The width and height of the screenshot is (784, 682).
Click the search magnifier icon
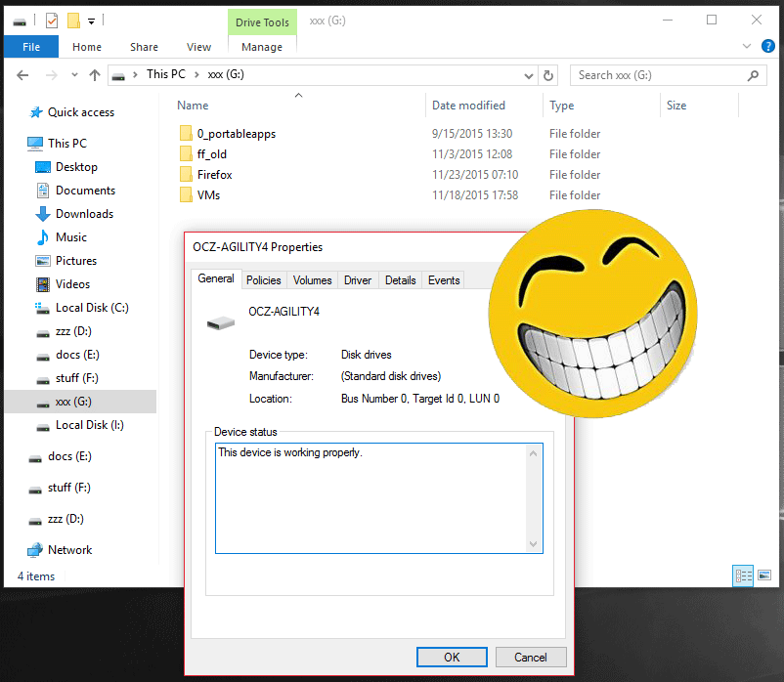click(753, 75)
